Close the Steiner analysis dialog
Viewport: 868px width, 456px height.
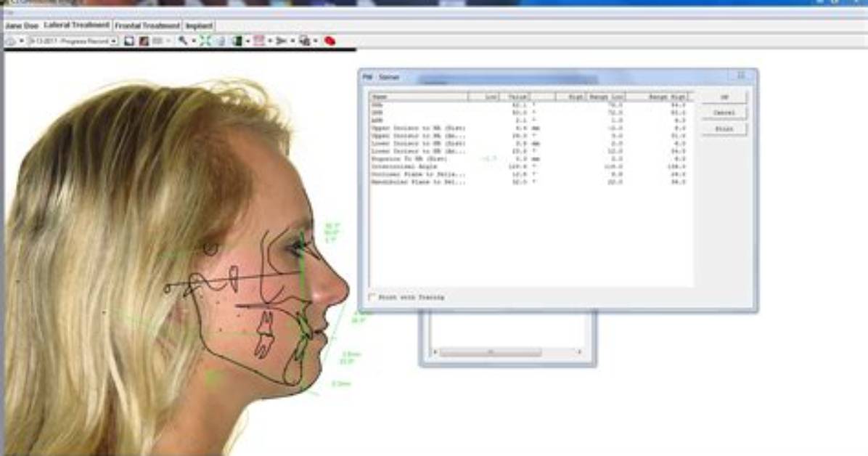(741, 76)
